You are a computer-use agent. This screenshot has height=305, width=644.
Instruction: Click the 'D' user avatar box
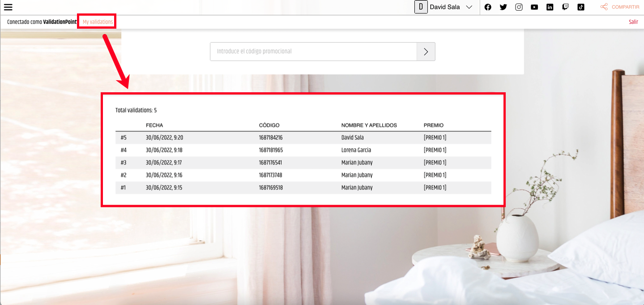pyautogui.click(x=421, y=7)
